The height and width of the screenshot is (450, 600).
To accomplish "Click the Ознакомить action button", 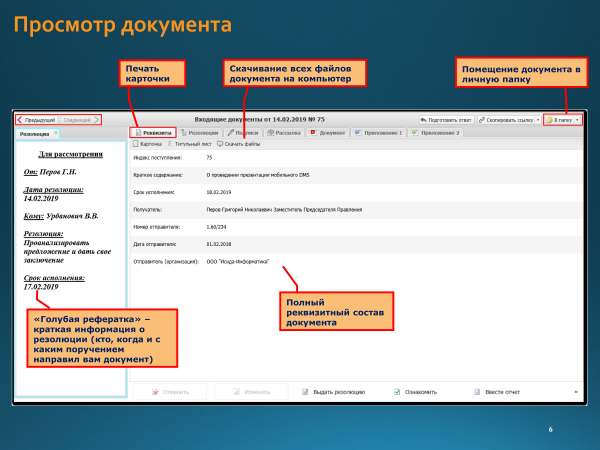I will (x=415, y=392).
